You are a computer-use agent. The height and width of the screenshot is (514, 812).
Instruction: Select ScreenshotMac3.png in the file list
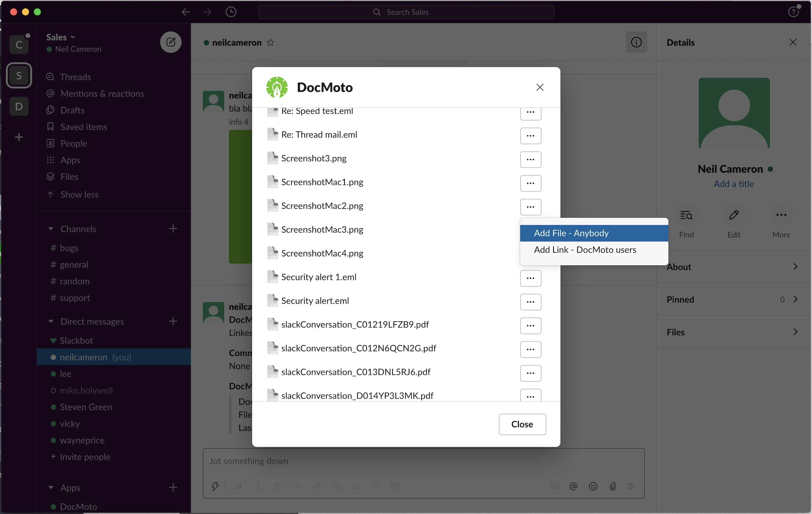pyautogui.click(x=322, y=230)
